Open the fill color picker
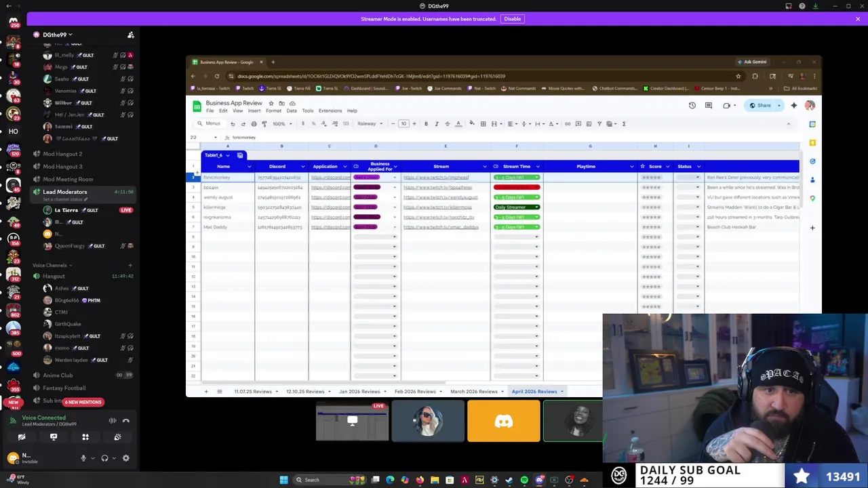Image resolution: width=868 pixels, height=488 pixels. pyautogui.click(x=472, y=124)
